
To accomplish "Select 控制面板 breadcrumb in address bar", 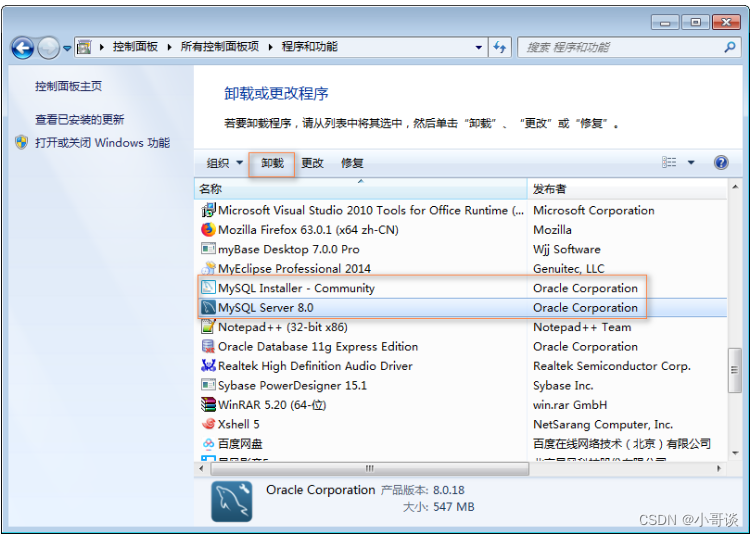I will point(135,47).
